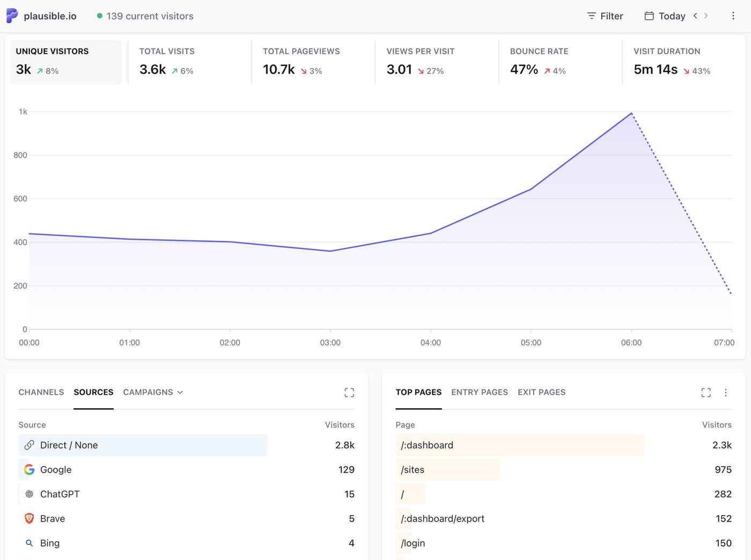The width and height of the screenshot is (751, 560).
Task: Expand the Top Pages panel to full view
Action: click(x=706, y=393)
